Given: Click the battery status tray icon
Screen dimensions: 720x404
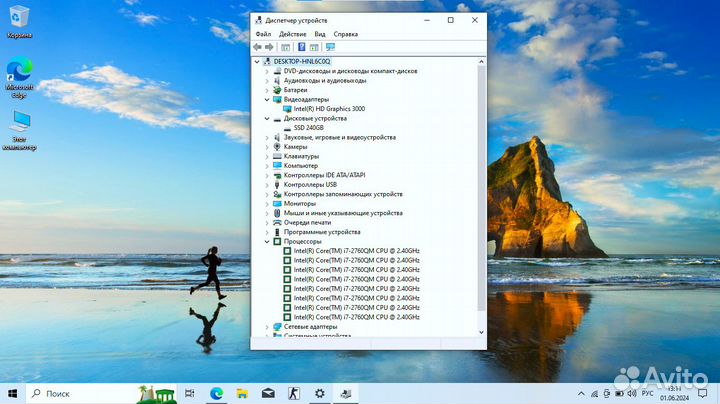Looking at the screenshot, I should (x=619, y=394).
